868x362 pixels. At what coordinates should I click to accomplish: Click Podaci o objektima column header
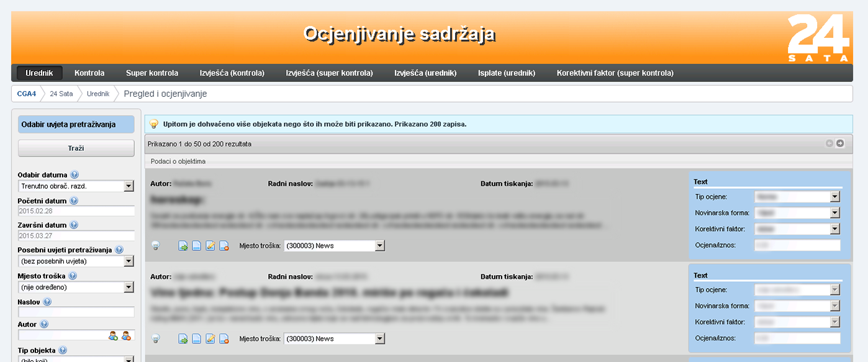coord(178,161)
